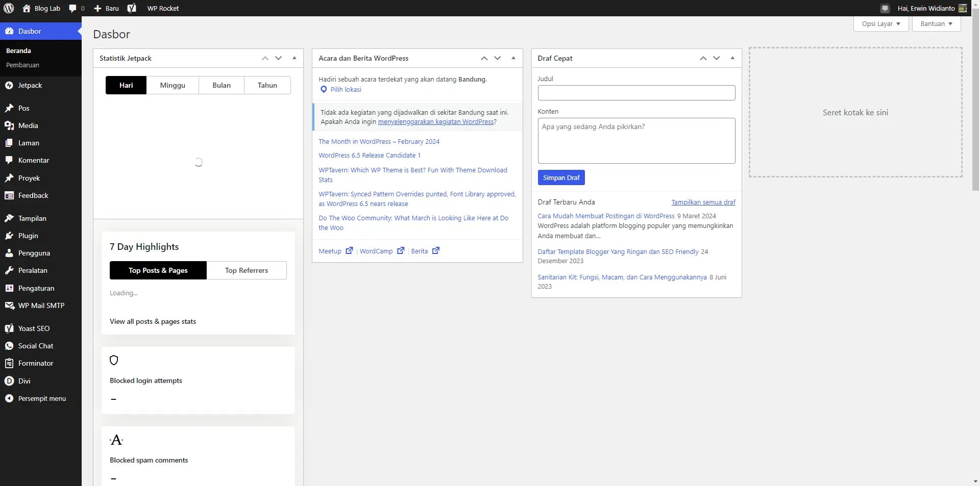Open the Peralatan wrench icon
Viewport: 980px width, 486px height.
(9, 270)
